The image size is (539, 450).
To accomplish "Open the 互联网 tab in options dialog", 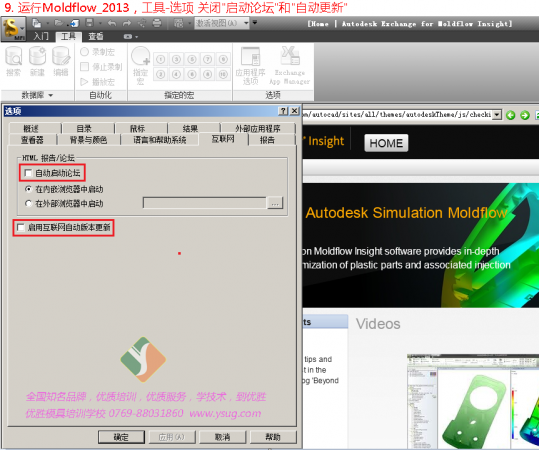I will tap(223, 139).
